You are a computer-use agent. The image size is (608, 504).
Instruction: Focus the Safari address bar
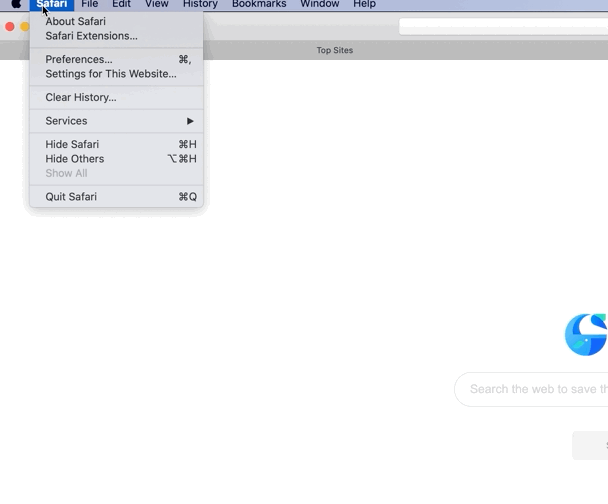[502, 27]
